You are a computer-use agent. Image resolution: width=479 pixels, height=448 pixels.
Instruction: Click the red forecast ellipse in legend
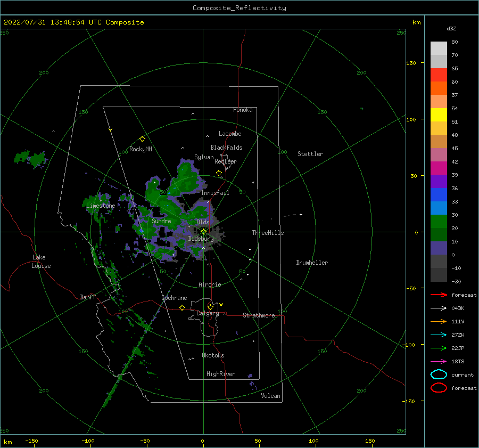[x=439, y=388]
